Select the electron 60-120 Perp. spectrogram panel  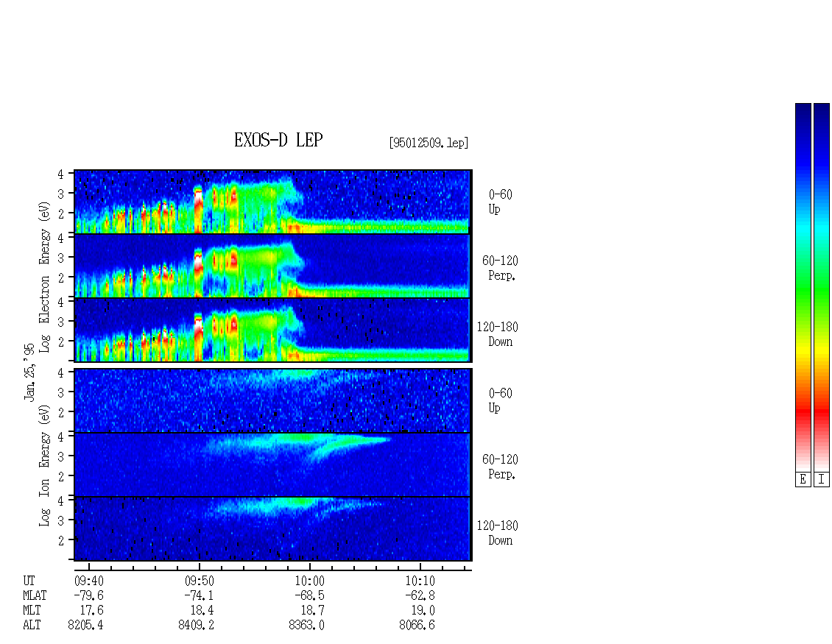[272, 266]
